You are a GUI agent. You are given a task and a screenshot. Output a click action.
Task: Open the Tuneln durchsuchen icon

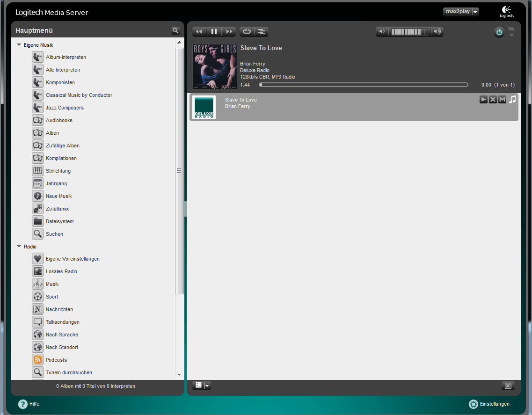37,372
